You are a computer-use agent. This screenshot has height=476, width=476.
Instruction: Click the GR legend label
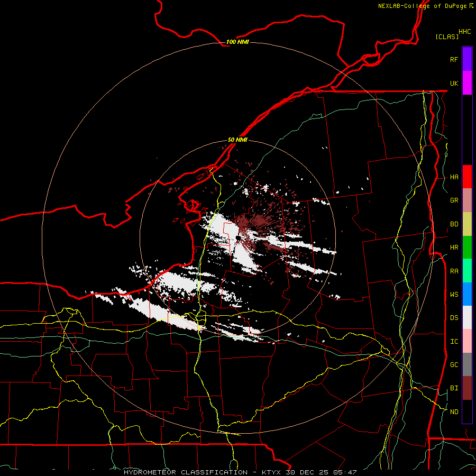(454, 200)
